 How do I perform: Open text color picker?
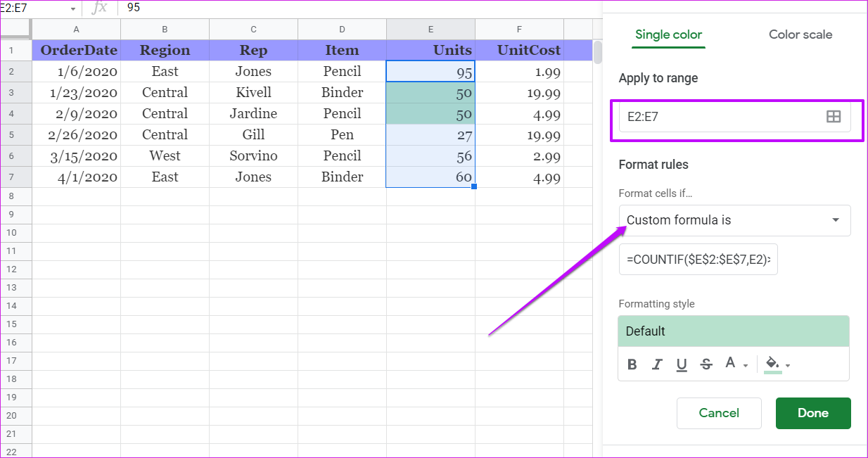(736, 364)
